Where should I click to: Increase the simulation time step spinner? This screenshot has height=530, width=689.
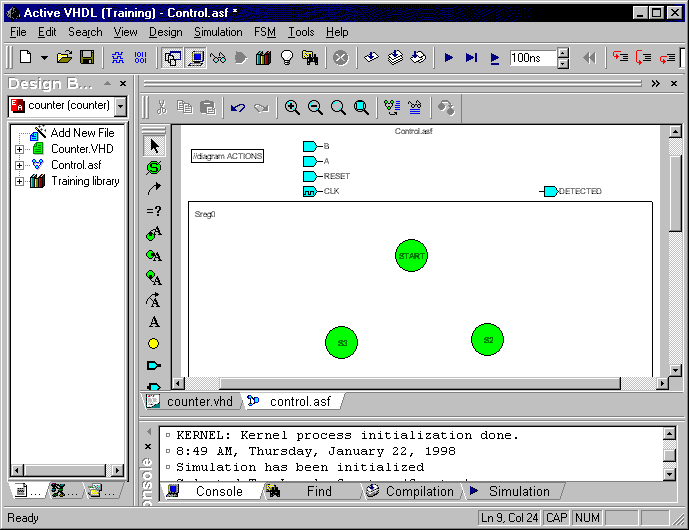[x=562, y=53]
